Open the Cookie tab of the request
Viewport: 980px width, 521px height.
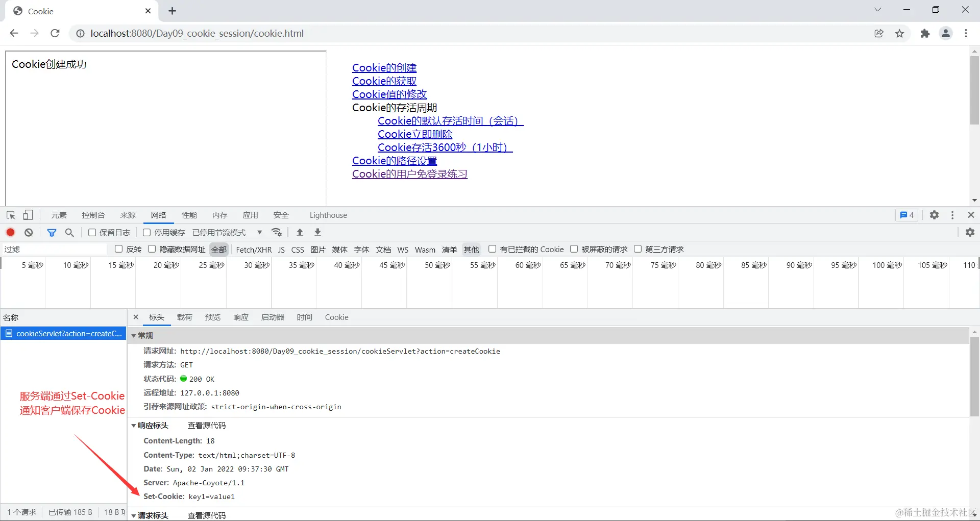[337, 317]
